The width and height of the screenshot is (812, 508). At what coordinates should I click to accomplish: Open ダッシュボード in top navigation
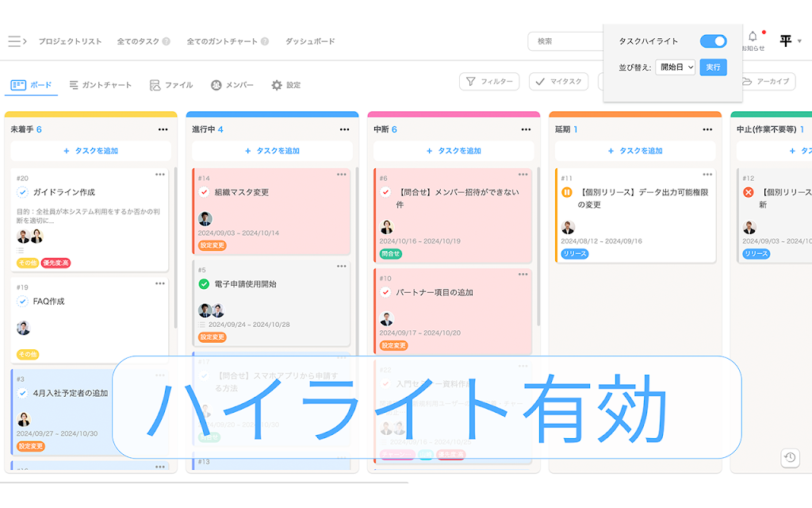tap(310, 41)
